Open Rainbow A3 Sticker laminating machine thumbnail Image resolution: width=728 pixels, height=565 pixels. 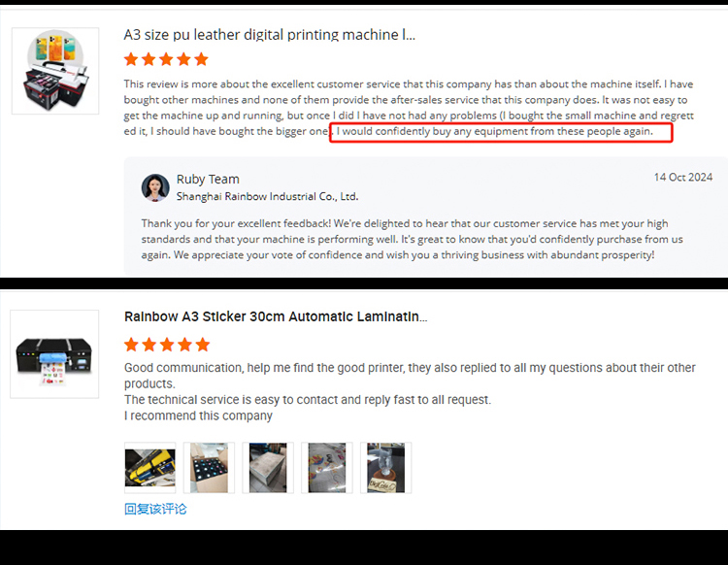click(54, 354)
